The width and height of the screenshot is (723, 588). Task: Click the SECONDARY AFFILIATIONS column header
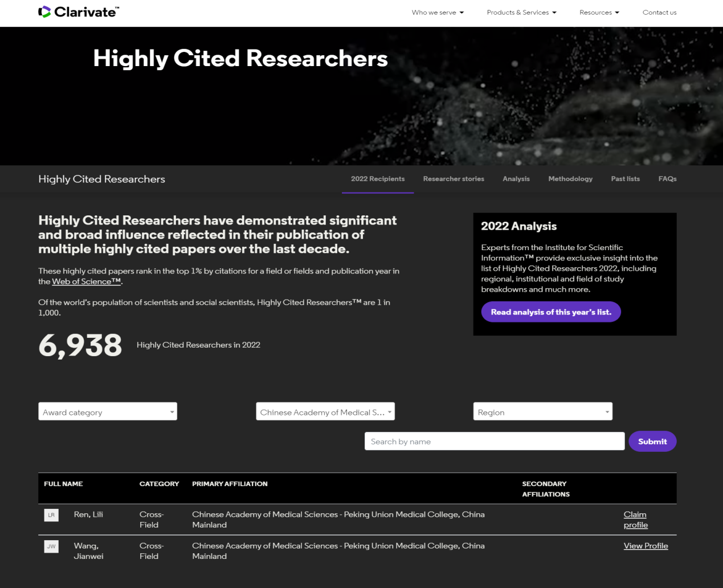click(x=546, y=489)
